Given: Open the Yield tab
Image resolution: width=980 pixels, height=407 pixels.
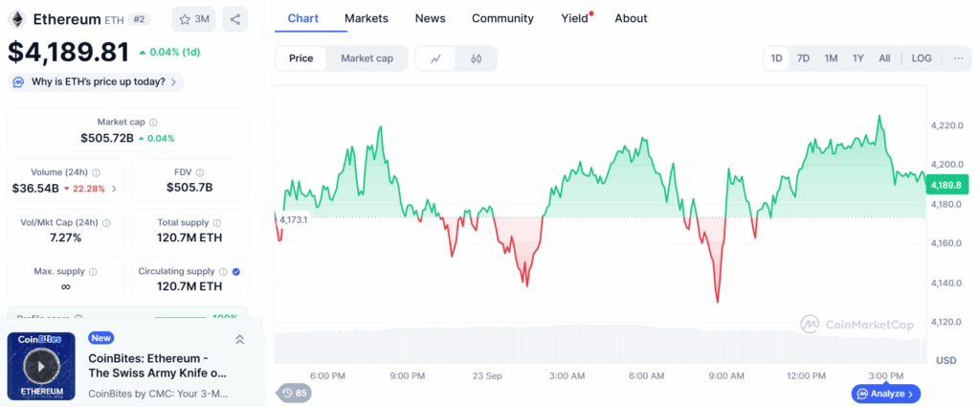Looking at the screenshot, I should click(x=575, y=18).
